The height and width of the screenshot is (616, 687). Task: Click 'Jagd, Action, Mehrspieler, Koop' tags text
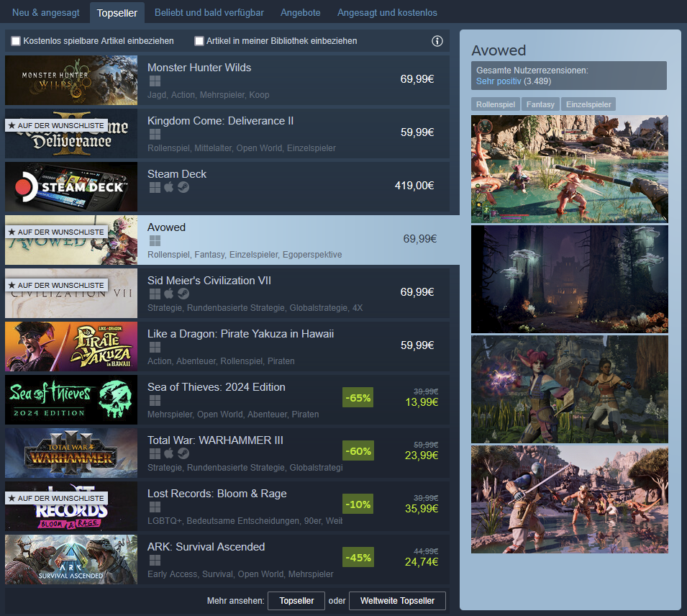click(208, 95)
